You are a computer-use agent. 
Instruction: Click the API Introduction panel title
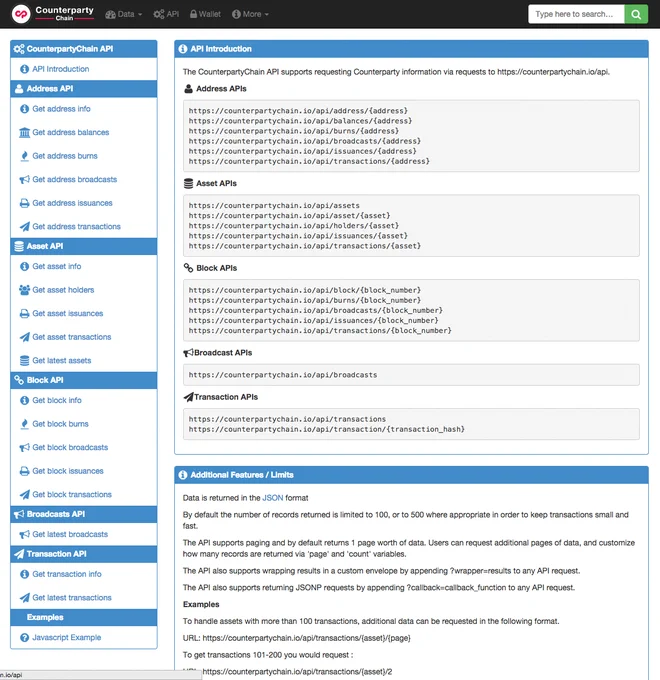pyautogui.click(x=221, y=49)
